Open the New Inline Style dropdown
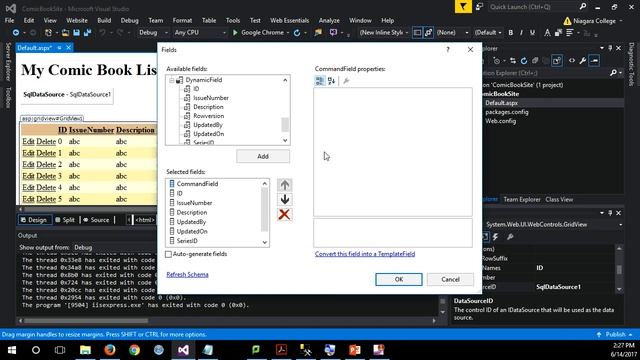The image size is (640, 360). pyautogui.click(x=383, y=33)
